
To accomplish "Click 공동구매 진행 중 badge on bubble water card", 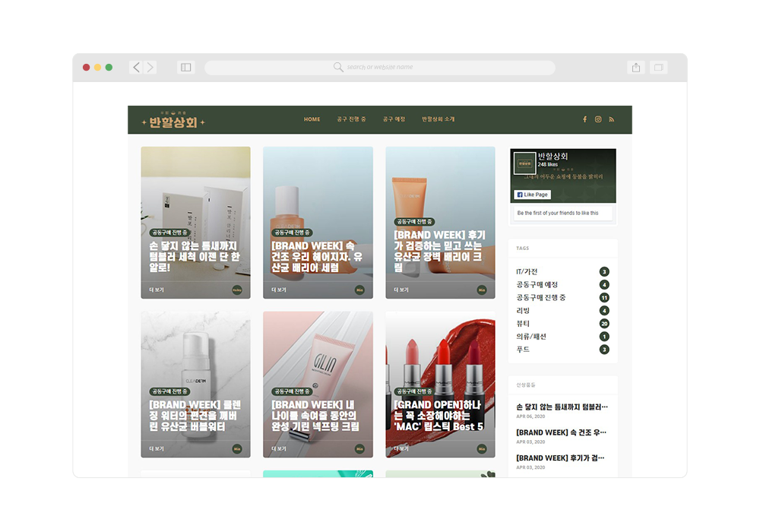I will point(169,391).
